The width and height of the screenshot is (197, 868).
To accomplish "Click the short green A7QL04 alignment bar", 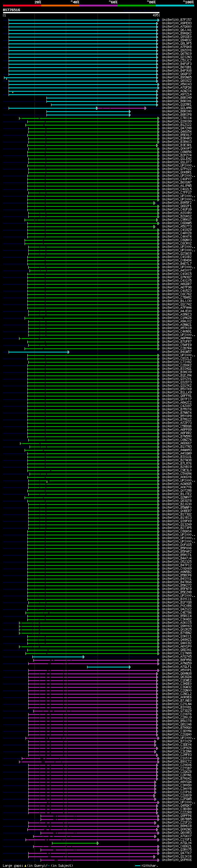I will coord(75,843).
